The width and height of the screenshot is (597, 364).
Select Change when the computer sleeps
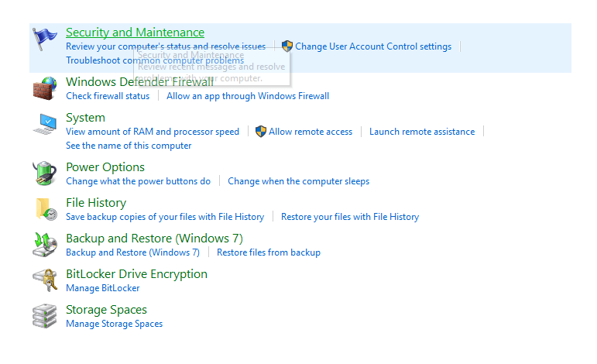[299, 181]
